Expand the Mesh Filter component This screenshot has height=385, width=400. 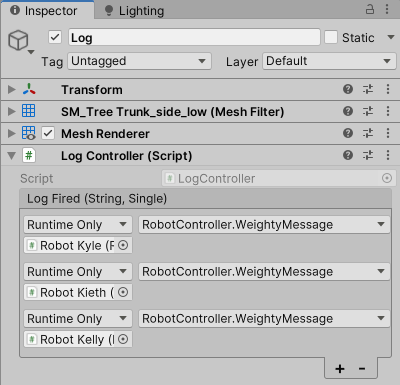click(x=12, y=111)
